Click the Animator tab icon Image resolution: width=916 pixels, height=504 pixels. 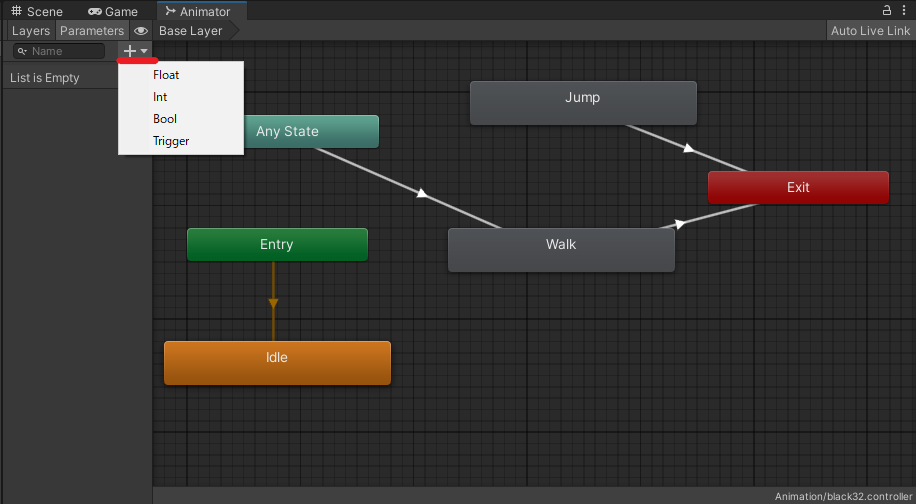click(170, 11)
